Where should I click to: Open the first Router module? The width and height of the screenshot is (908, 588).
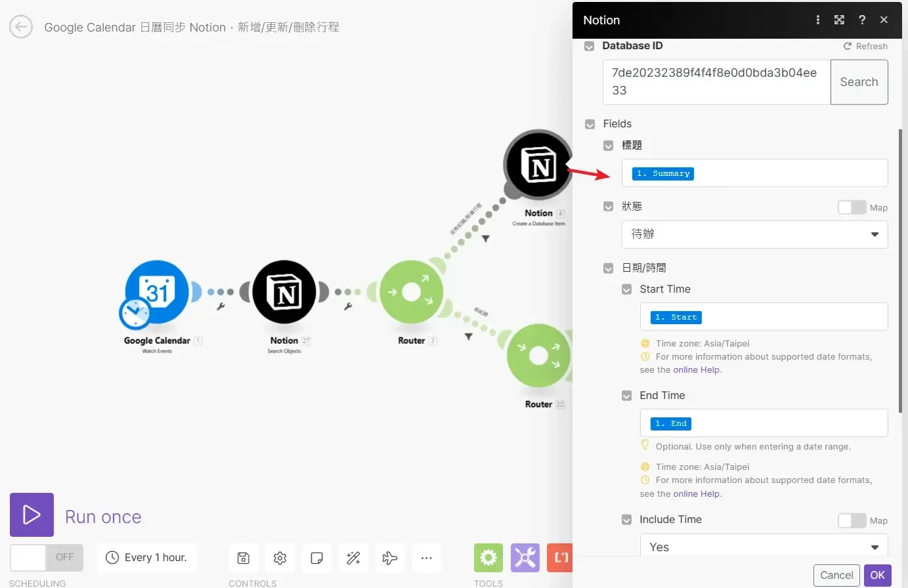pos(412,292)
